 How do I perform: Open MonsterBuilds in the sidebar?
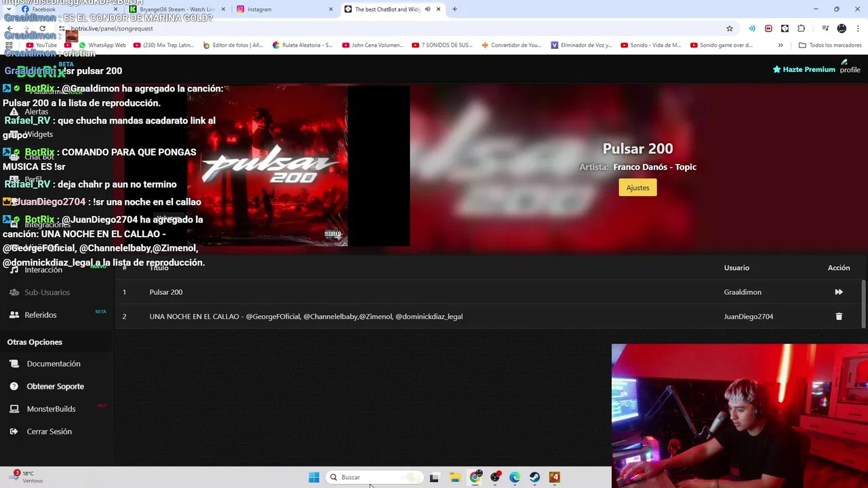[x=51, y=409]
